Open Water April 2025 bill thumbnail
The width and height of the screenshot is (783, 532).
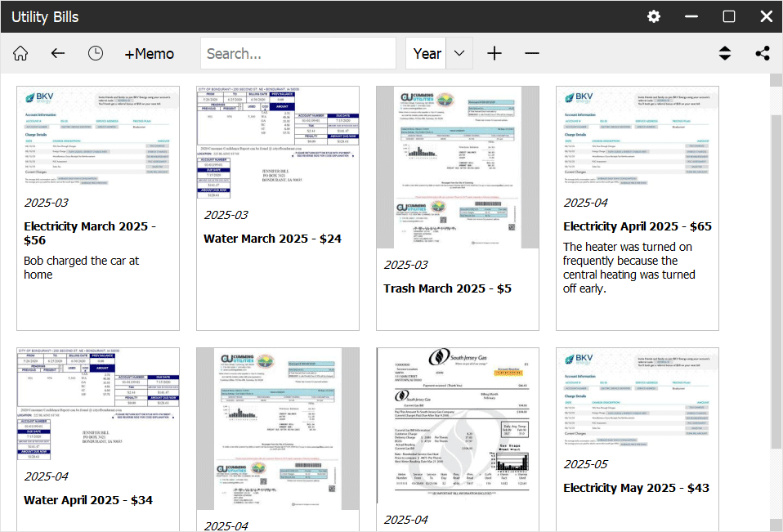tap(98, 403)
